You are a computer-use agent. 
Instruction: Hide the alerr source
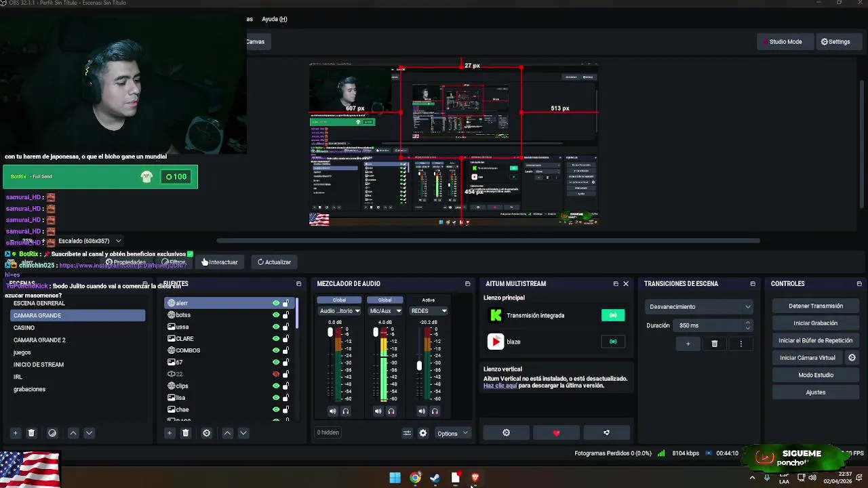276,303
